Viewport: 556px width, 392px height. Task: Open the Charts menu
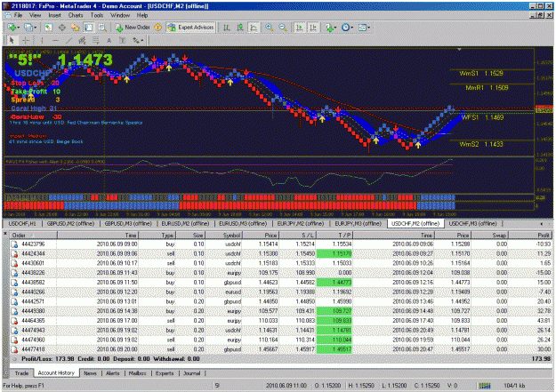point(76,15)
